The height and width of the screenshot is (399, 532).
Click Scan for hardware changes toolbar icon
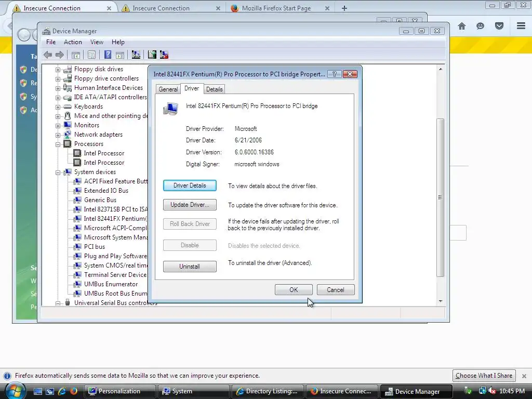(136, 55)
